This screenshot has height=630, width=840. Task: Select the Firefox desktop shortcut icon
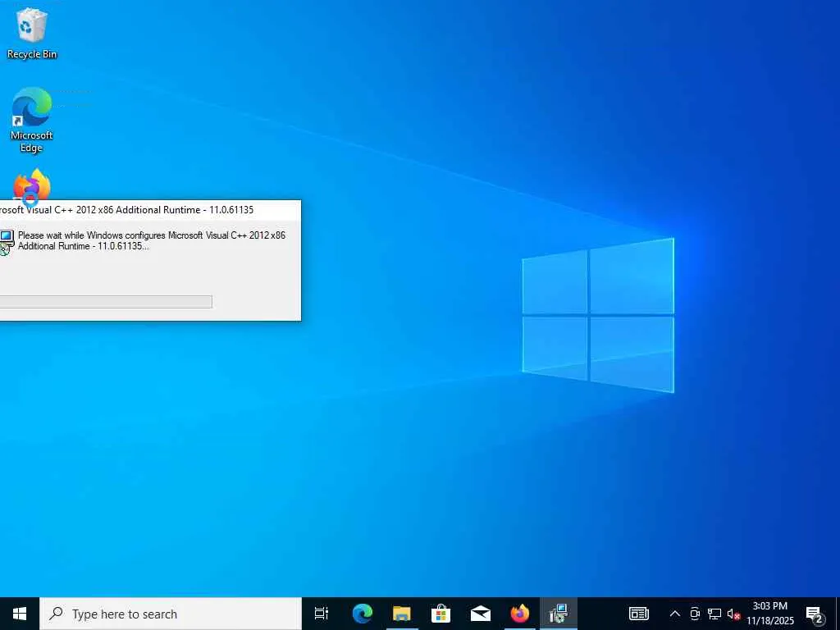(x=32, y=185)
